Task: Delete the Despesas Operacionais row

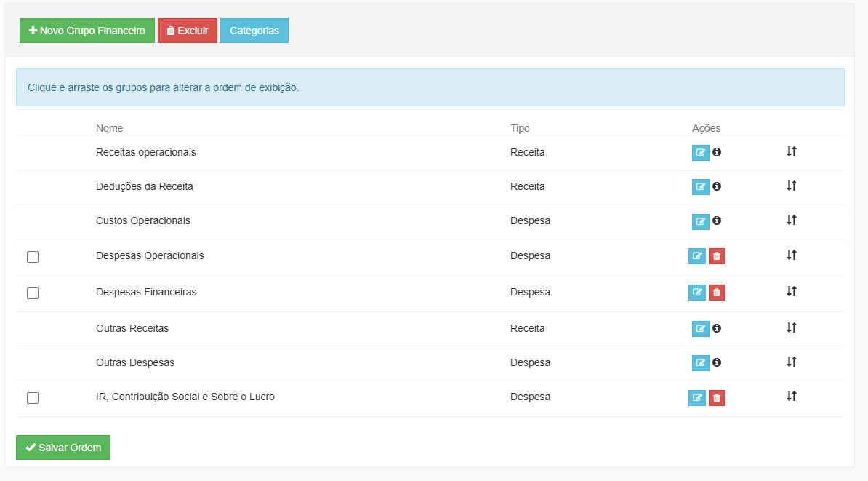Action: (x=717, y=256)
